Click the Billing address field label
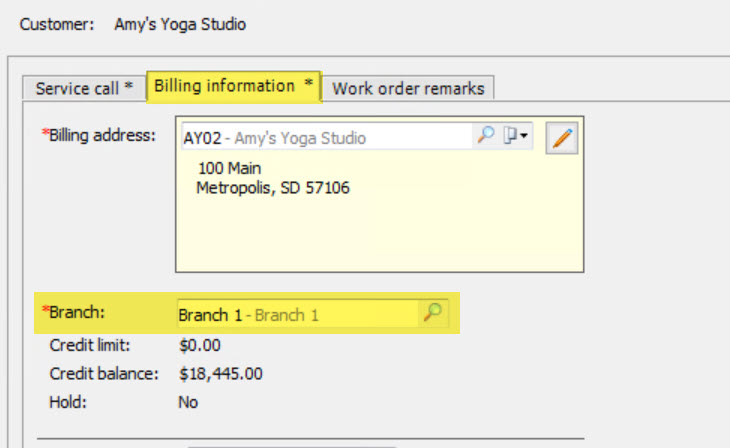 [99, 135]
